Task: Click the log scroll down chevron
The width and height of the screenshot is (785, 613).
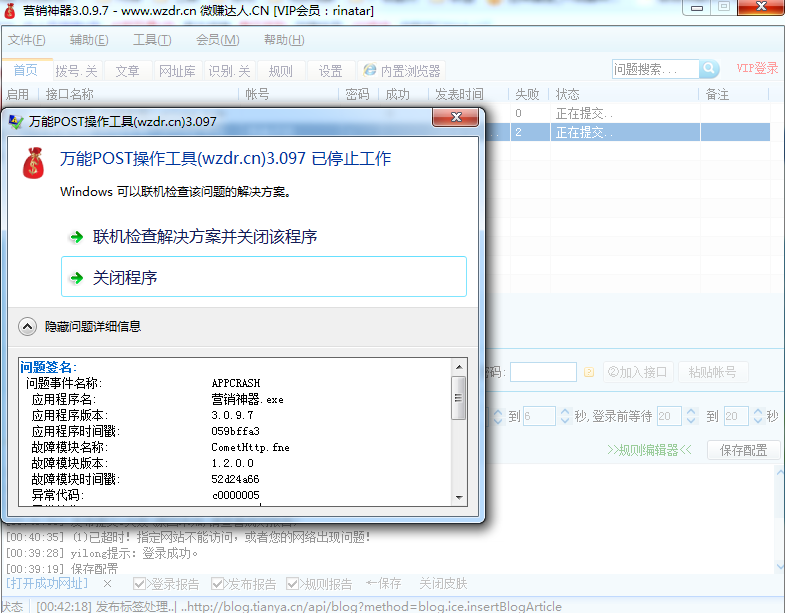Action: pos(780,566)
